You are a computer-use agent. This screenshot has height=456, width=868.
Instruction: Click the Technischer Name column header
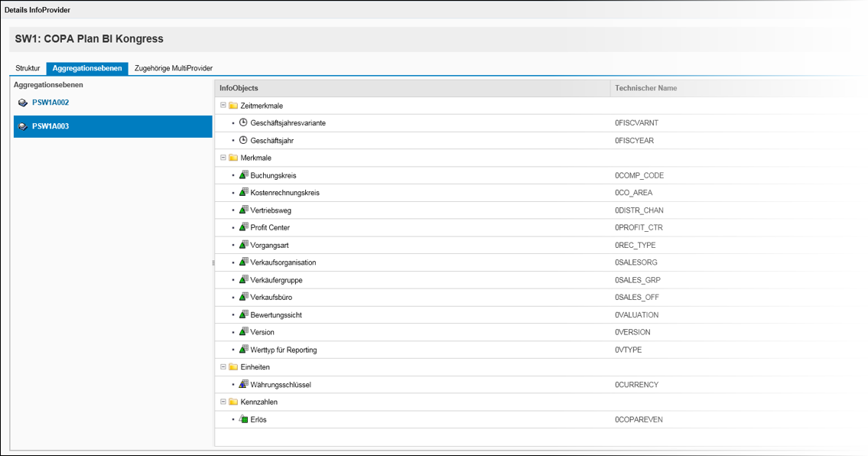point(645,88)
